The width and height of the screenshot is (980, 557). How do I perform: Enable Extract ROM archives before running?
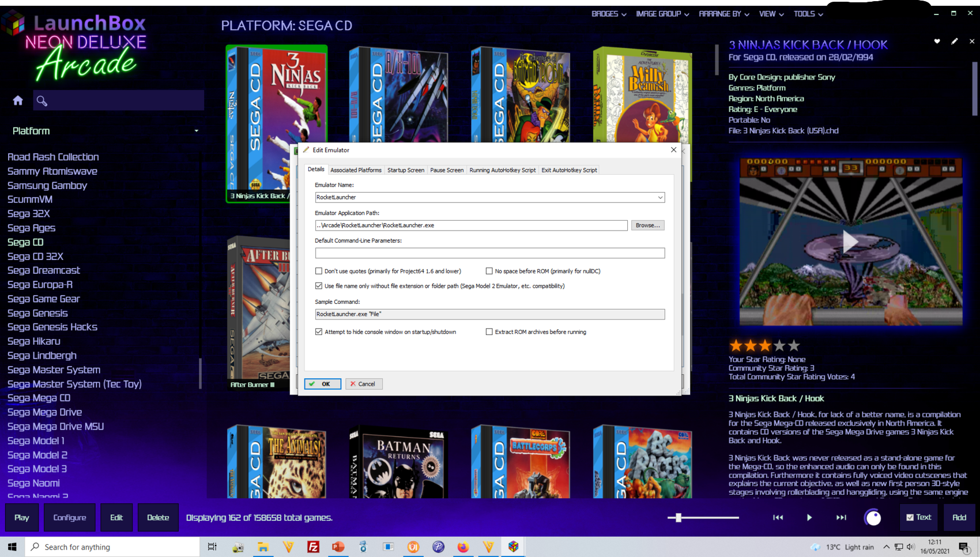click(489, 332)
